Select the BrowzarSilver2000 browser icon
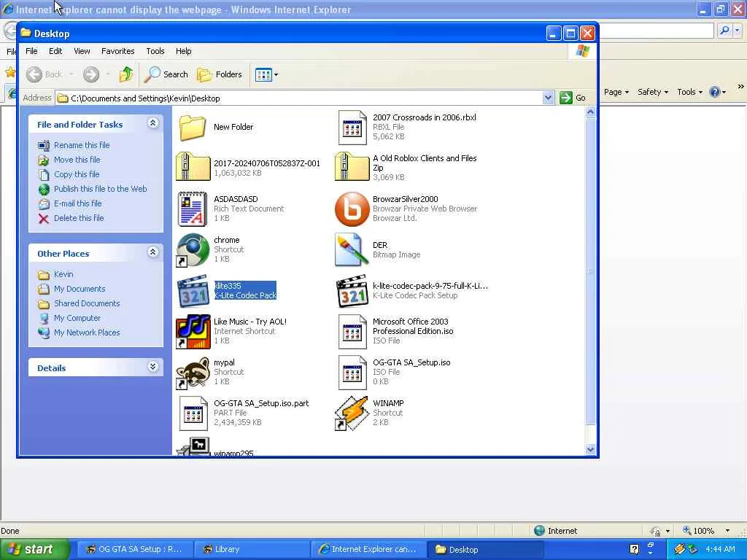 (352, 209)
